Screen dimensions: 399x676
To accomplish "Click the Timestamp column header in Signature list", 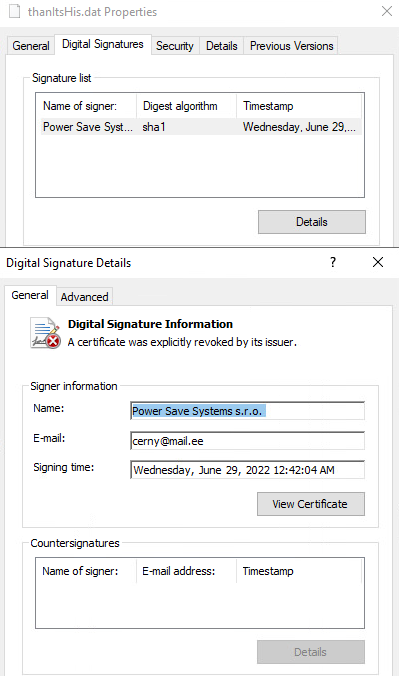I will [x=298, y=106].
